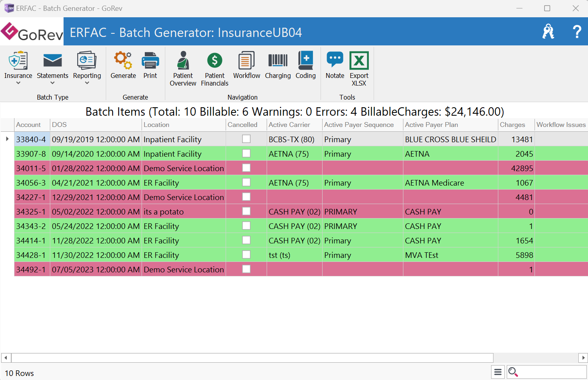Image resolution: width=588 pixels, height=380 pixels.
Task: Select DOS 12/29/2021 12:00:00 AM cell
Action: click(96, 197)
